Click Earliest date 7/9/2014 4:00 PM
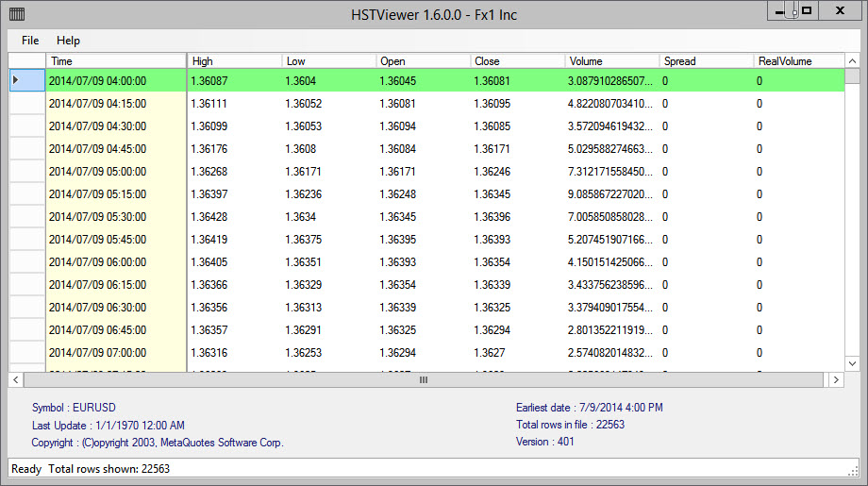Image resolution: width=868 pixels, height=486 pixels. point(589,408)
